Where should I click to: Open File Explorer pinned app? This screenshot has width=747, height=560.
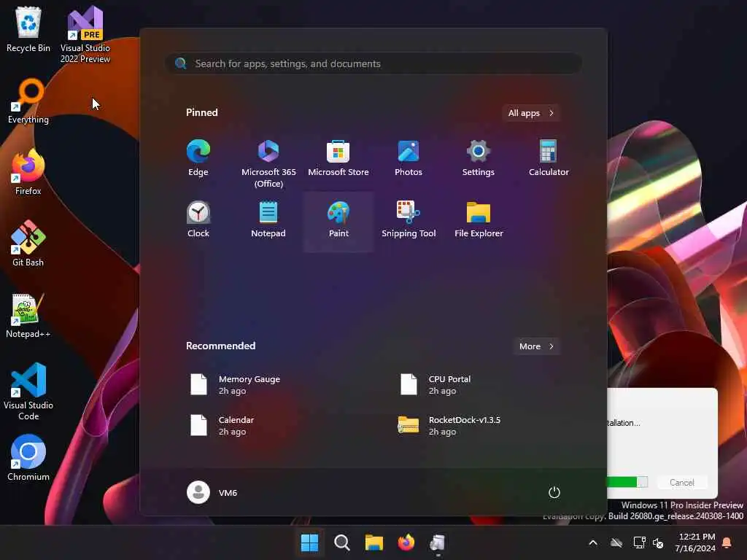coord(479,220)
